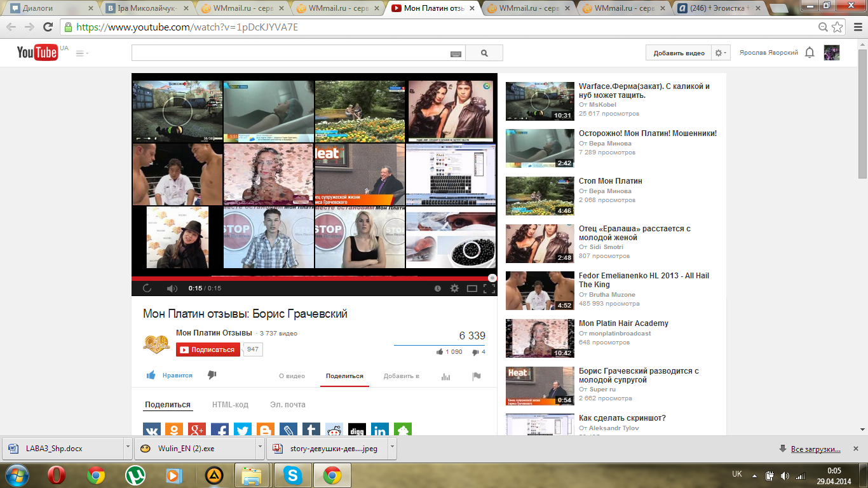Select the Поделиться tab under the video
868x488 pixels.
click(x=344, y=376)
